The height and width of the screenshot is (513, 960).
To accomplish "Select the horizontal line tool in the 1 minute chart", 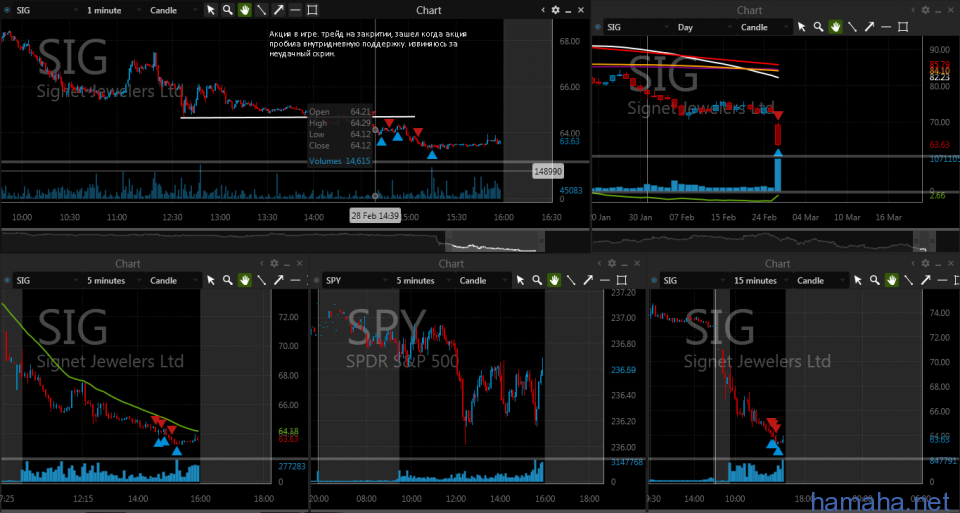I will point(295,10).
